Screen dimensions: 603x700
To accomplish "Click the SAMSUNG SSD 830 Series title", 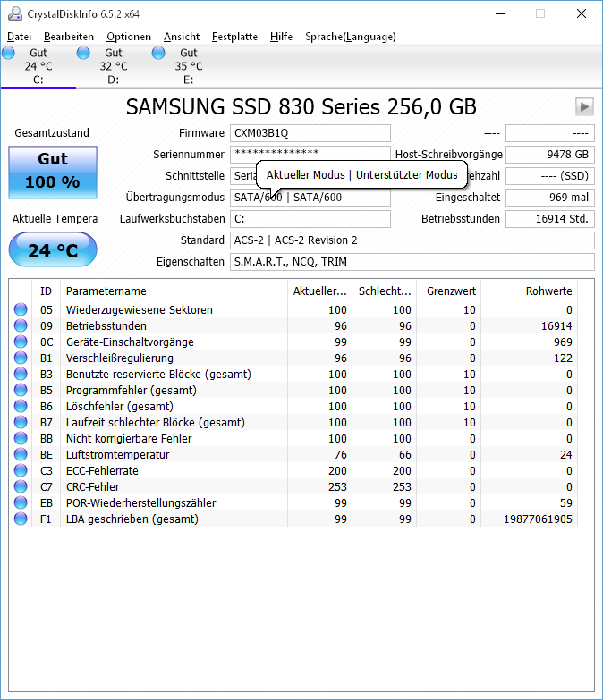I will [x=301, y=107].
